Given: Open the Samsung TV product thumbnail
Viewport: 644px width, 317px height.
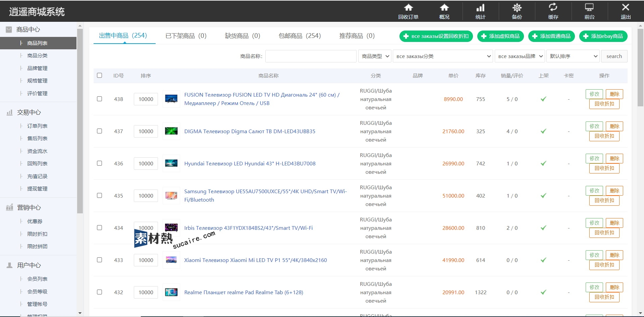Looking at the screenshot, I should [171, 196].
